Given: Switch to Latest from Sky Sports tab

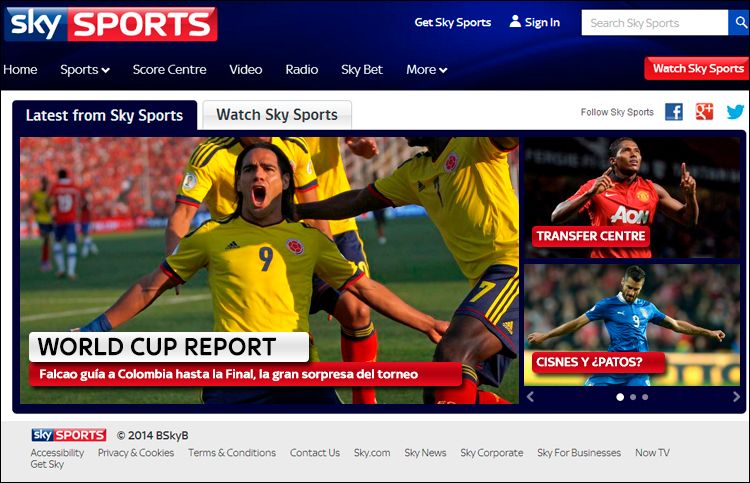Looking at the screenshot, I should pyautogui.click(x=104, y=115).
